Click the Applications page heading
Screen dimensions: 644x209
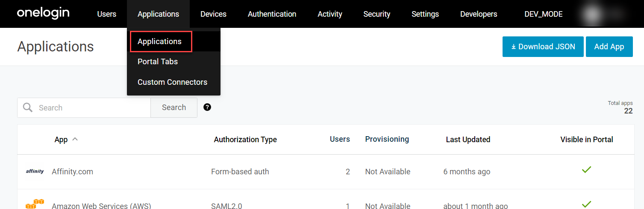coord(56,47)
